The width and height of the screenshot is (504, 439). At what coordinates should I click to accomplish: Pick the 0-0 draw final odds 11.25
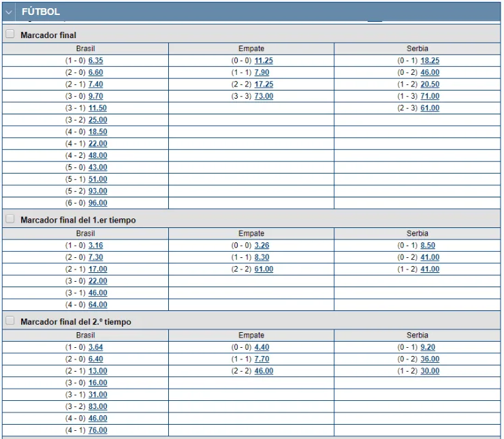point(264,61)
